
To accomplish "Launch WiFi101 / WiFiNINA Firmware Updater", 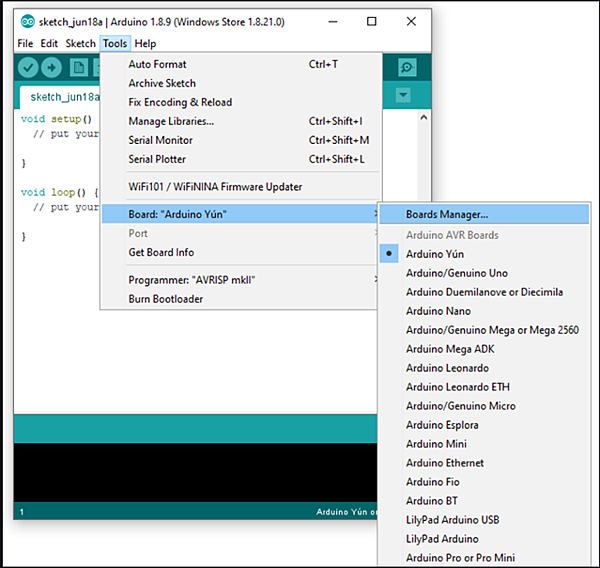I will pyautogui.click(x=240, y=187).
